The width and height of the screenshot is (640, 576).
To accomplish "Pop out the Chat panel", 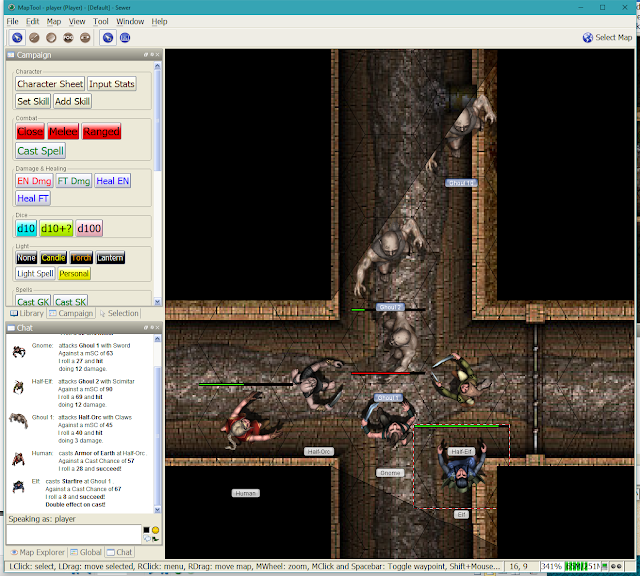I will (146, 327).
